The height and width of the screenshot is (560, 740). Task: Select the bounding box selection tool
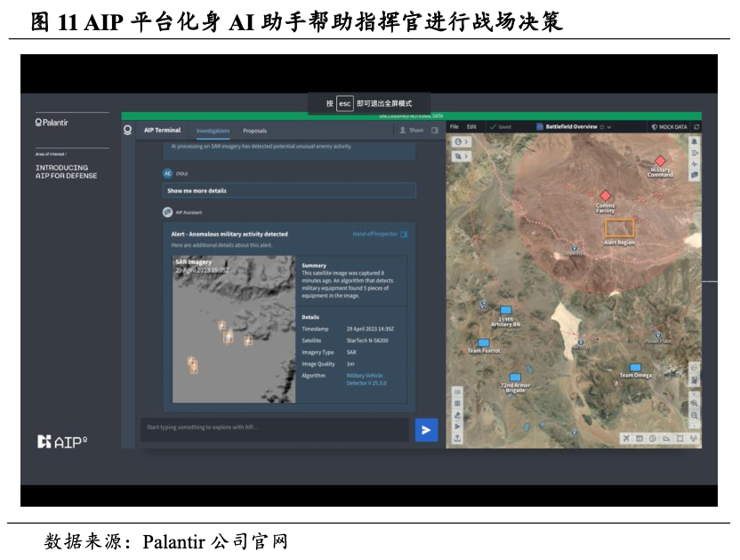[x=680, y=438]
